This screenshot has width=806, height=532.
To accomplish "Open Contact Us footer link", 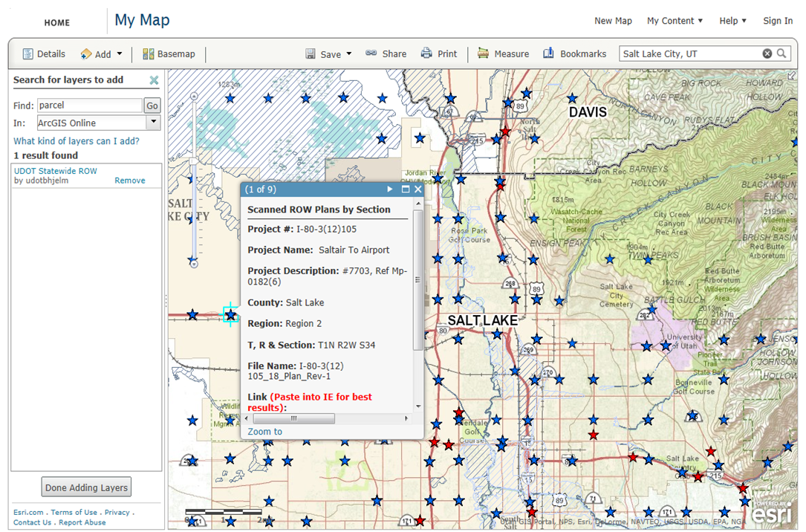I will [x=33, y=522].
